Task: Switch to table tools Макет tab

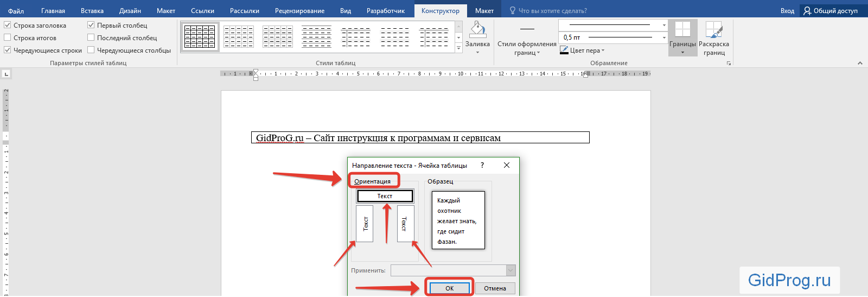Action: [x=484, y=11]
